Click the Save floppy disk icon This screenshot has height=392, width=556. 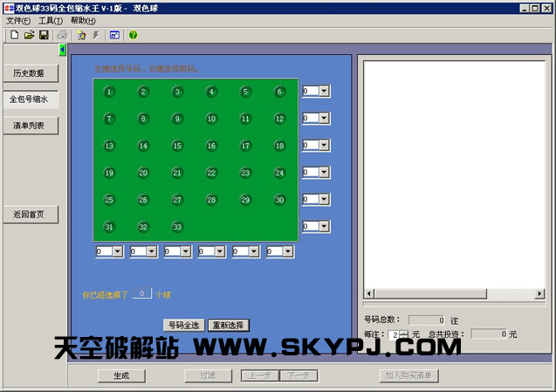[43, 35]
